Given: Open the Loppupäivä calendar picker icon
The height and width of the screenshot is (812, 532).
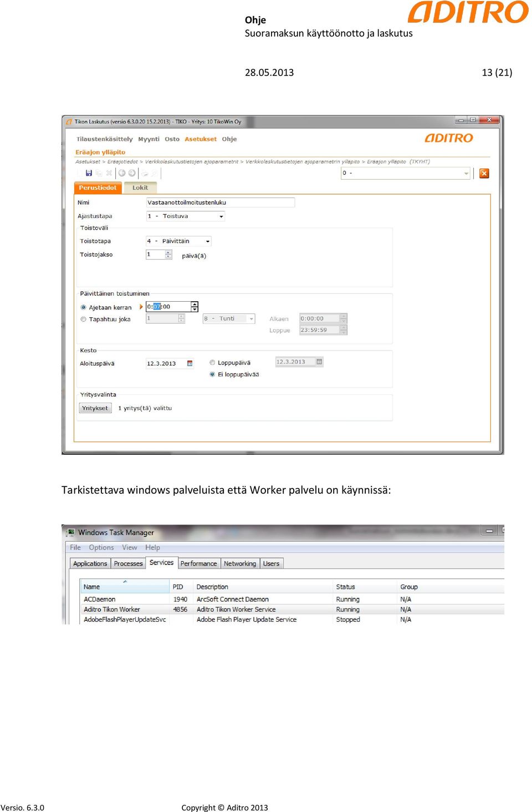Looking at the screenshot, I should (319, 362).
